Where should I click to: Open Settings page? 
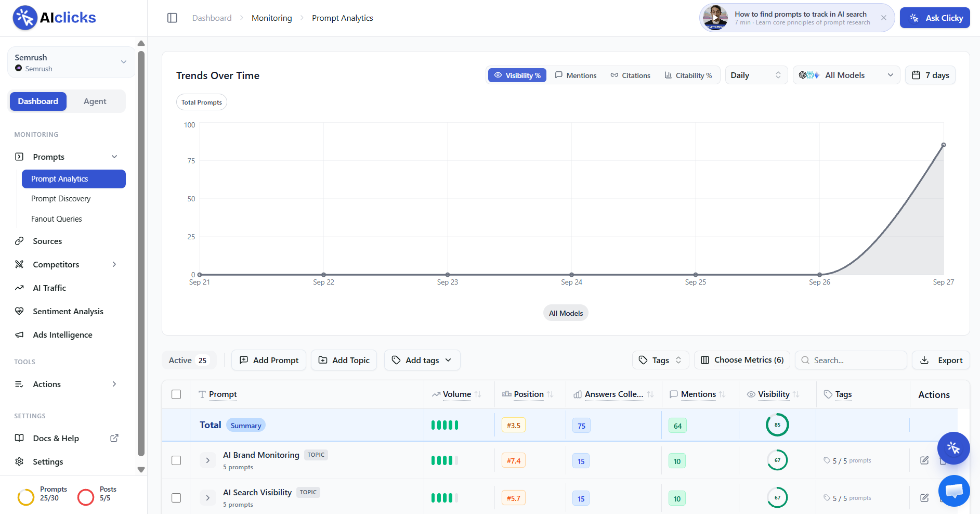[48, 461]
